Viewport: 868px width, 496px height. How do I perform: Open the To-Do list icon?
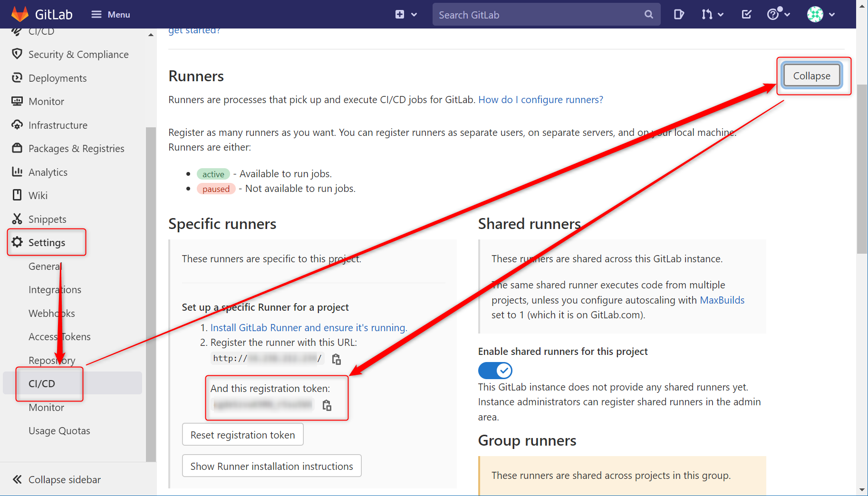point(747,14)
